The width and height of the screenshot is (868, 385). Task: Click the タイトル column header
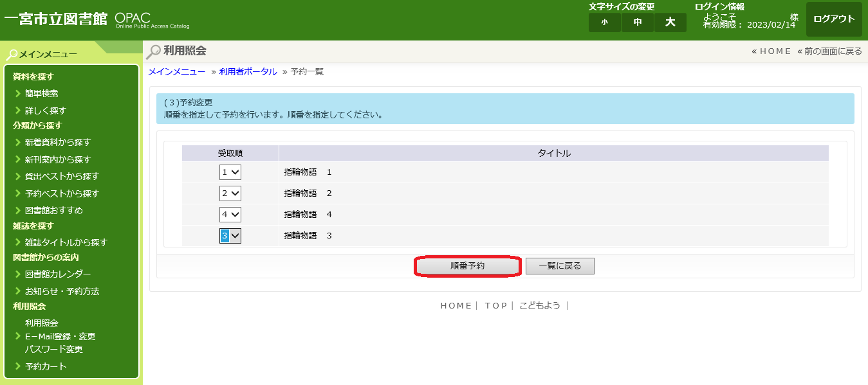[554, 153]
